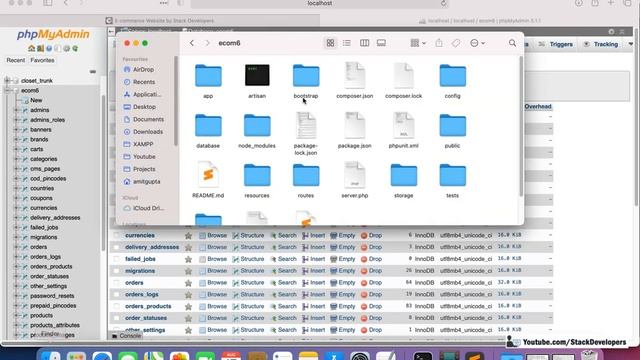
Task: Tick checkbox for orders_products table row
Action: tap(117, 307)
